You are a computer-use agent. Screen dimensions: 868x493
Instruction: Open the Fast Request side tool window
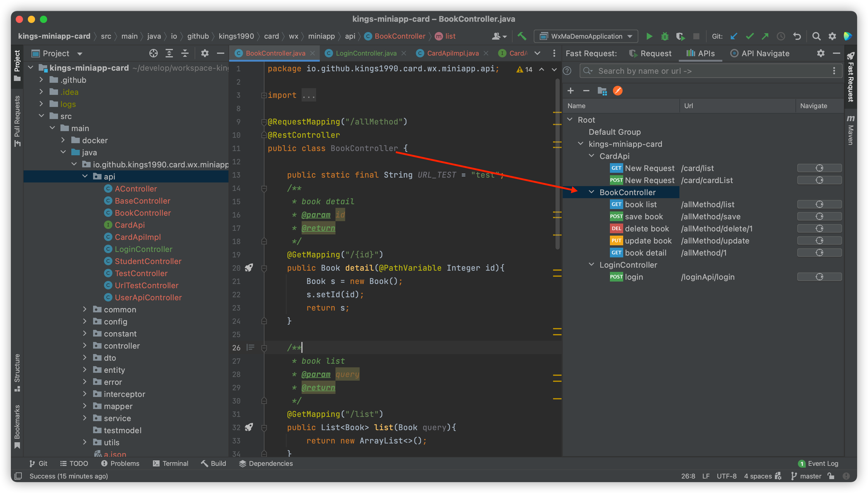850,78
